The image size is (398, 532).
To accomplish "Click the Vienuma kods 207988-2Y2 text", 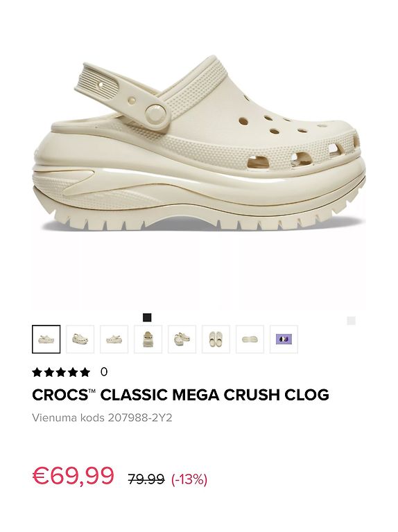I will click(102, 417).
